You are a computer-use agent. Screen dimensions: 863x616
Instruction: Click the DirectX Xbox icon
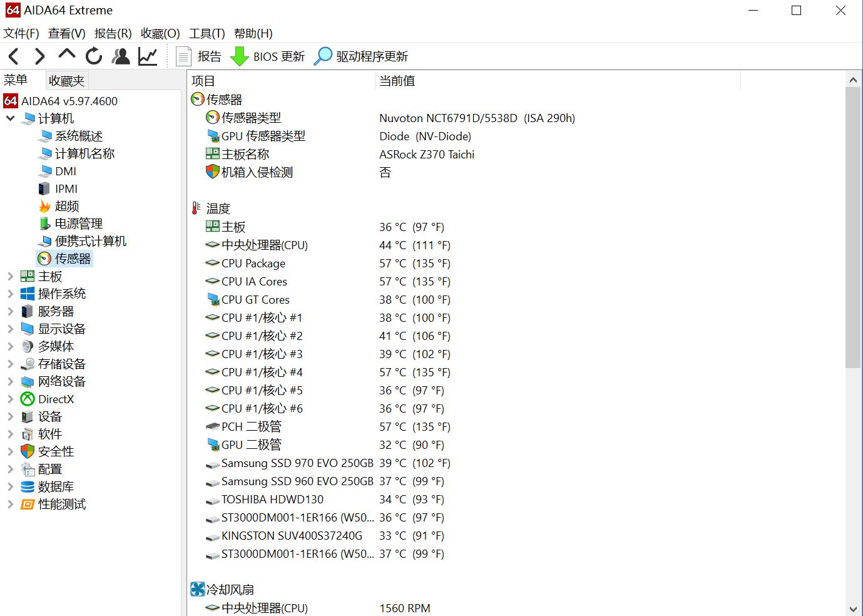click(28, 399)
